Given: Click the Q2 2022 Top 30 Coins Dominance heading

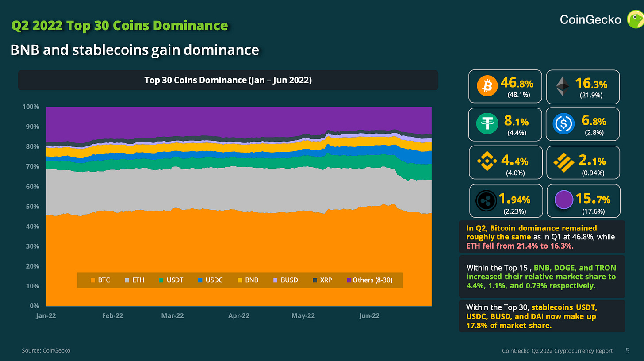Looking at the screenshot, I should pos(119,26).
